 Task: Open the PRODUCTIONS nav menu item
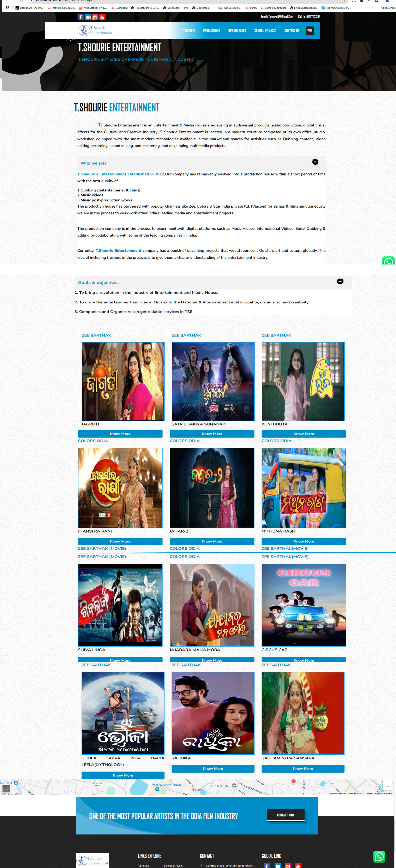211,31
